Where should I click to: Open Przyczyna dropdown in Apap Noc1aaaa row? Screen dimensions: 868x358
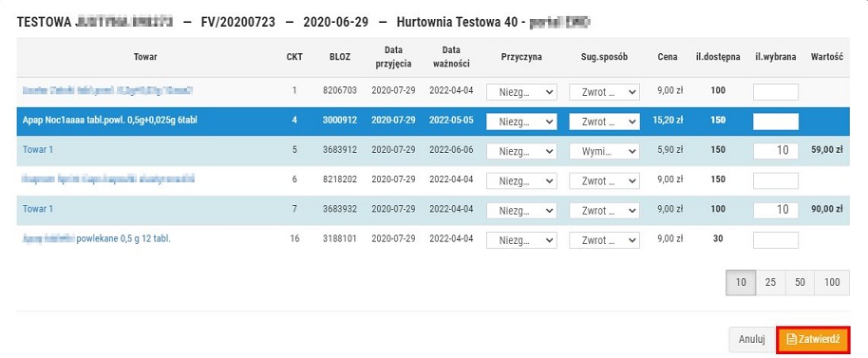tap(521, 122)
